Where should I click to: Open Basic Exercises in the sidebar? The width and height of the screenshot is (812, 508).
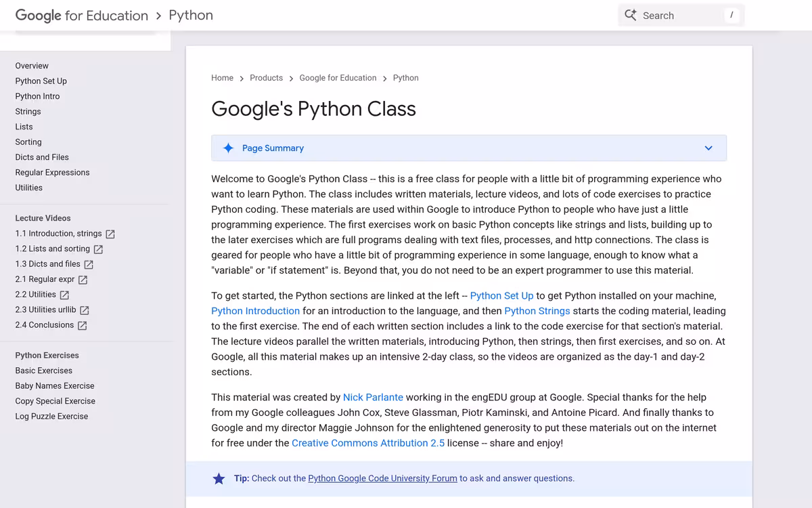43,371
